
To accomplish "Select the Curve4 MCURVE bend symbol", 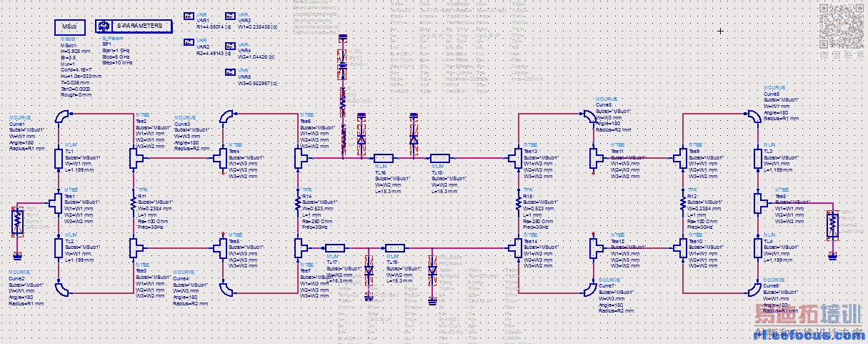I will pos(227,288).
